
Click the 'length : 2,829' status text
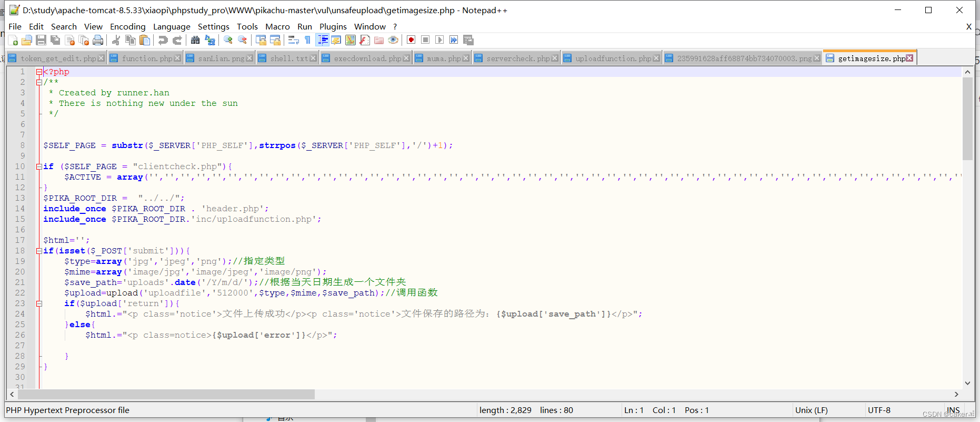click(505, 410)
